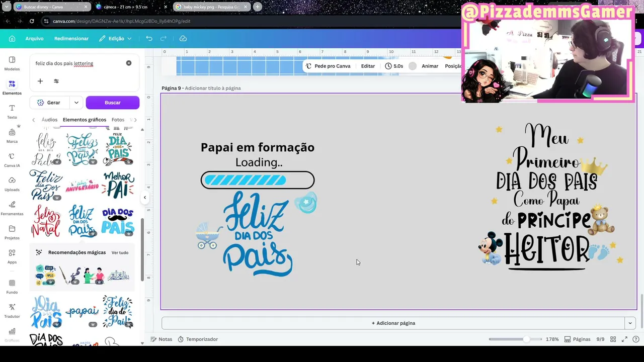
Task: Open the Tradutor sidebar panel
Action: pos(12,311)
